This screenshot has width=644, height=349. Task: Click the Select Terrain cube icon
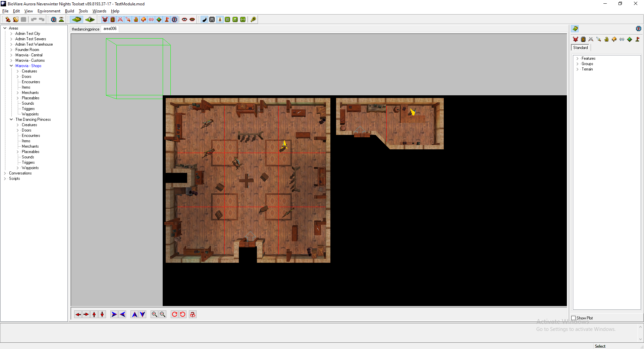click(x=90, y=19)
